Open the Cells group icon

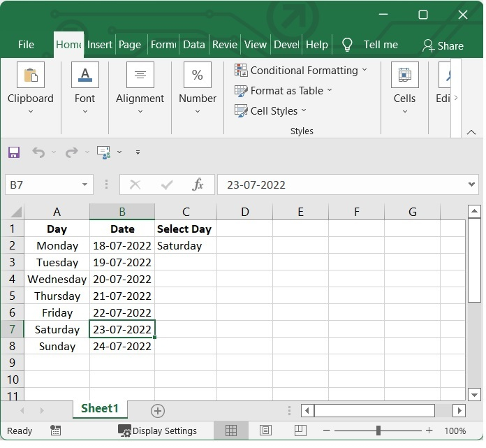tap(404, 75)
